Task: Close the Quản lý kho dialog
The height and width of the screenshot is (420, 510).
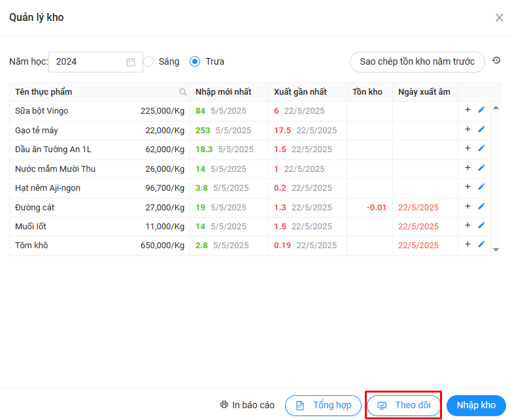Action: pos(499,18)
